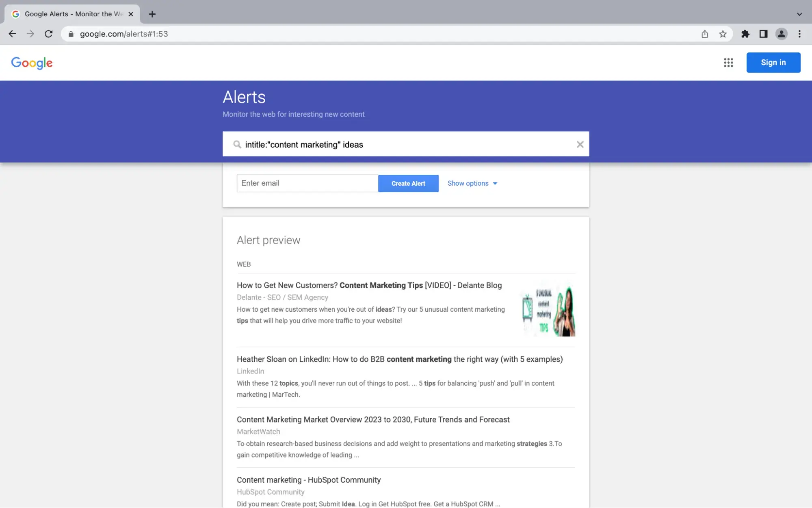This screenshot has width=812, height=508.
Task: Click the Enter email input field
Action: point(307,183)
